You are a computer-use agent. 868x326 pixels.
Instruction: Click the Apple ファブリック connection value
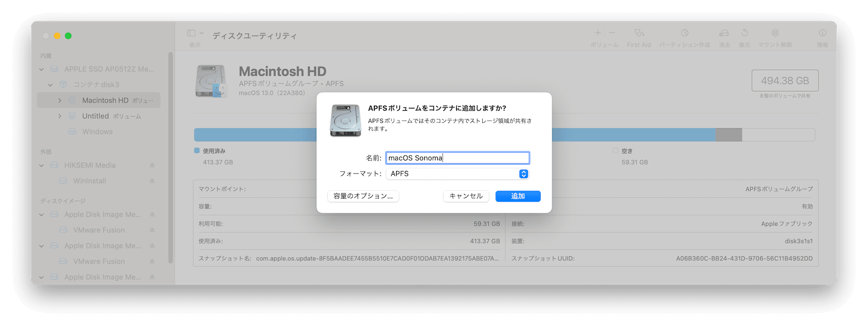787,223
